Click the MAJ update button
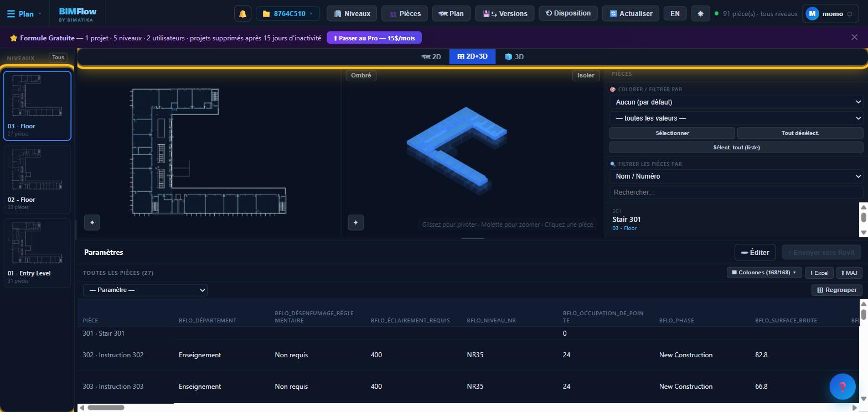The height and width of the screenshot is (412, 868). 849,273
